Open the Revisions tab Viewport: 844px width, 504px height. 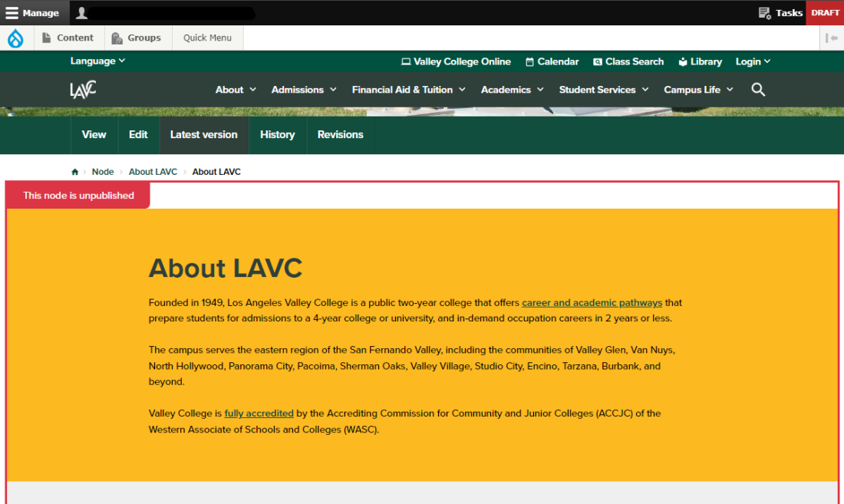coord(340,134)
